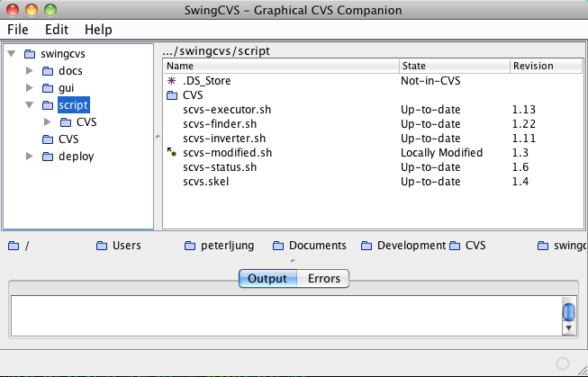Click the output scrollbar thumb
This screenshot has height=377, width=588.
click(568, 311)
